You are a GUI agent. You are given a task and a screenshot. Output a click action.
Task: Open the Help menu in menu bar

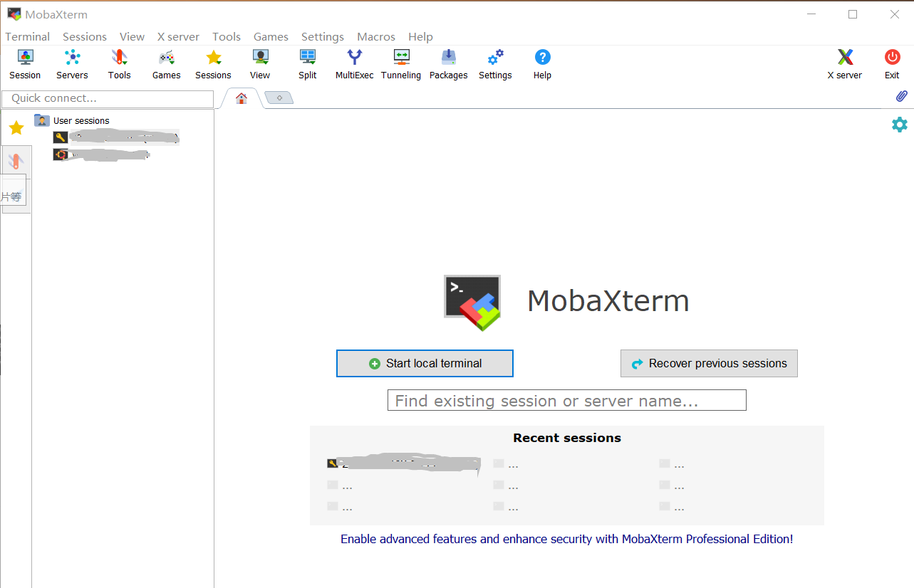coord(420,36)
